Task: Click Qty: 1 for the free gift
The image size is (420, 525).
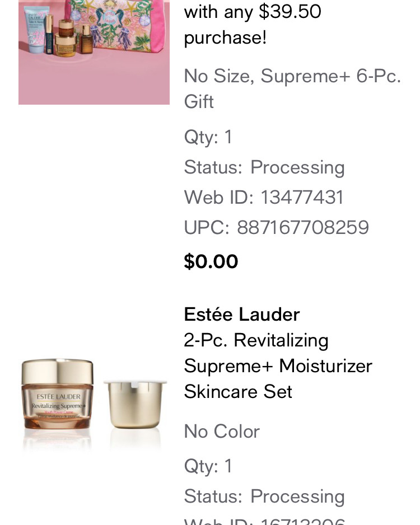Action: click(208, 137)
